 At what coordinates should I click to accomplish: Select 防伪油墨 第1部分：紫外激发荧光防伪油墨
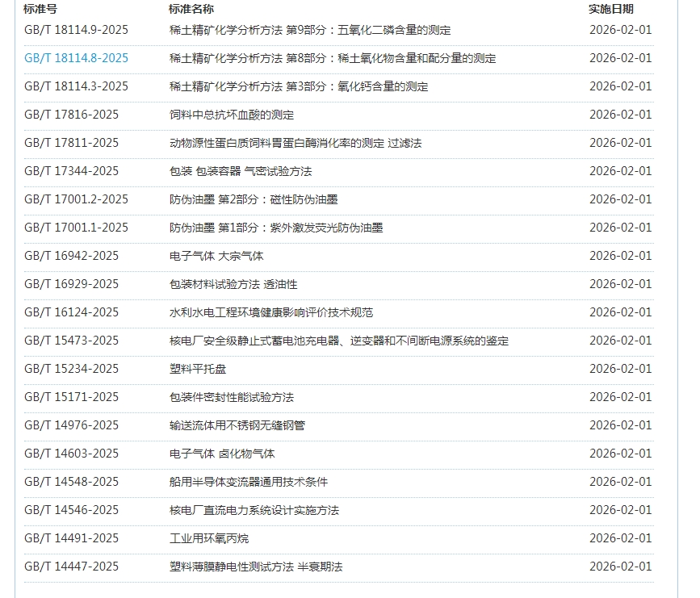276,228
